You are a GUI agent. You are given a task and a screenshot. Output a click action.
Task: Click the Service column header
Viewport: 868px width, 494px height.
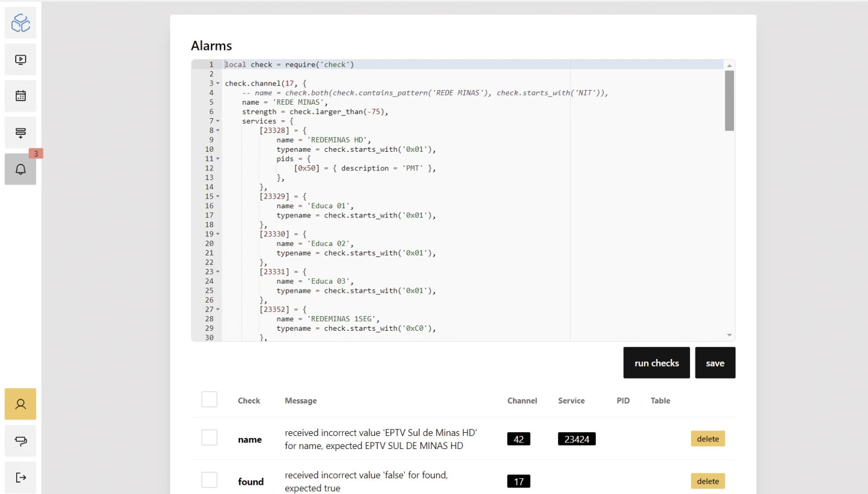(x=571, y=401)
